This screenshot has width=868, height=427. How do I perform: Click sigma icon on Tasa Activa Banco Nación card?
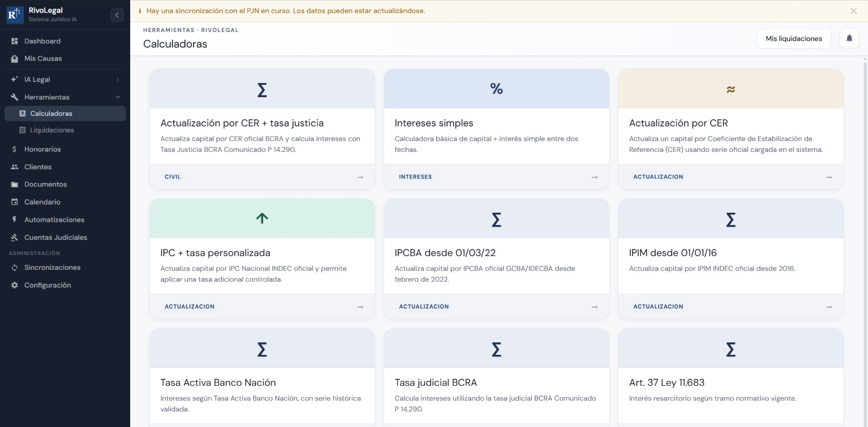(x=262, y=349)
